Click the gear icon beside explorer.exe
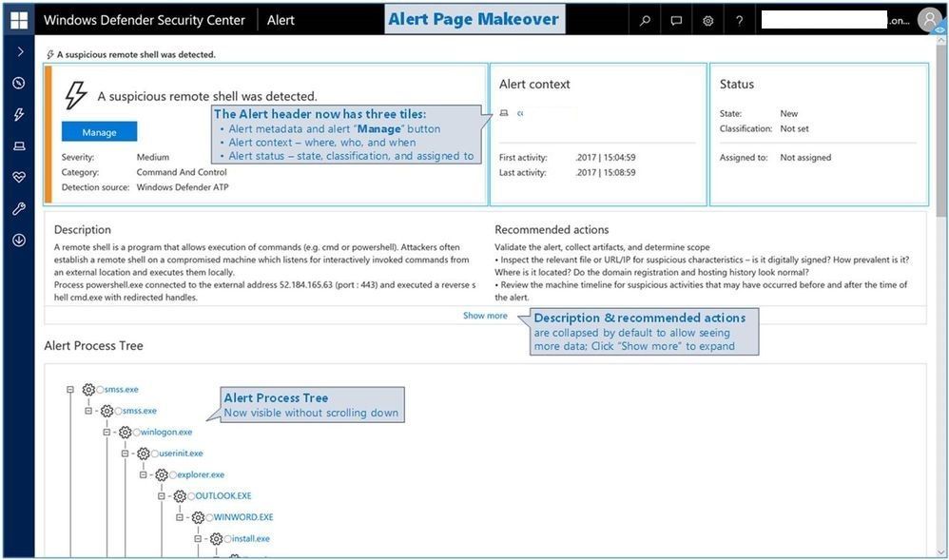 pyautogui.click(x=162, y=474)
